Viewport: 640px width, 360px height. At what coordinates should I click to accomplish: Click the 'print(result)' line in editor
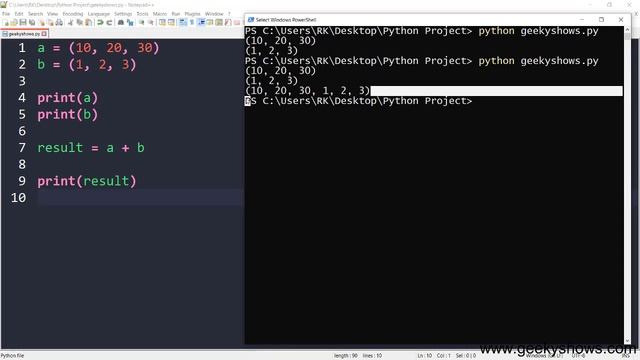(87, 181)
